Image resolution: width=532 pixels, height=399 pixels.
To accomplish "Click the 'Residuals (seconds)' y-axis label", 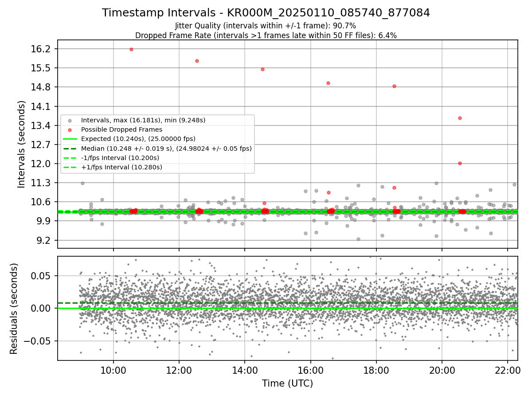I will pos(14,309).
